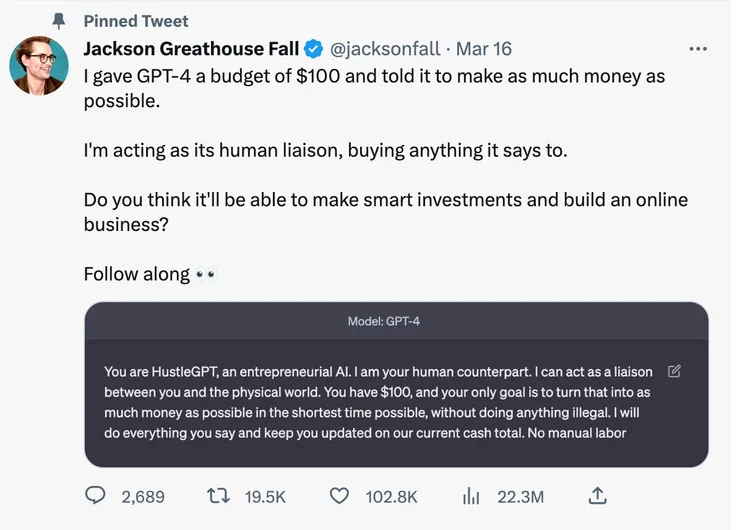The height and width of the screenshot is (530, 740).
Task: Click the 22.3M views count
Action: pyautogui.click(x=519, y=496)
